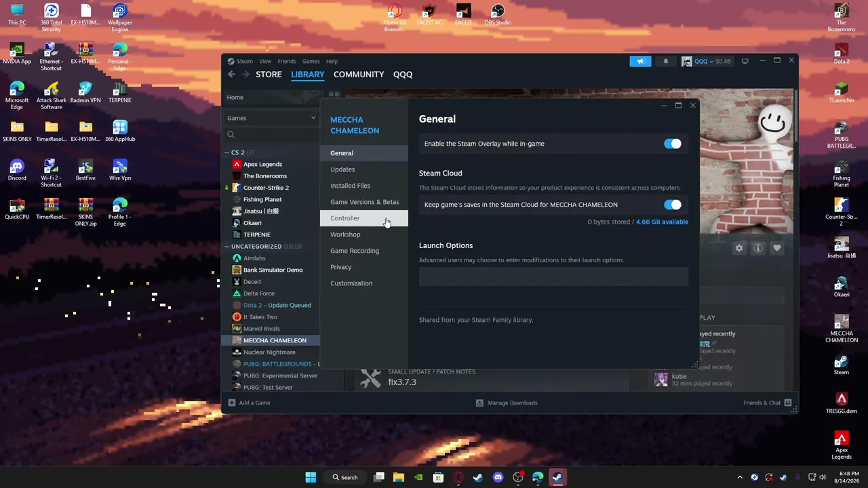Image resolution: width=868 pixels, height=488 pixels.
Task: Open the QQQ profile tab
Action: tap(403, 75)
